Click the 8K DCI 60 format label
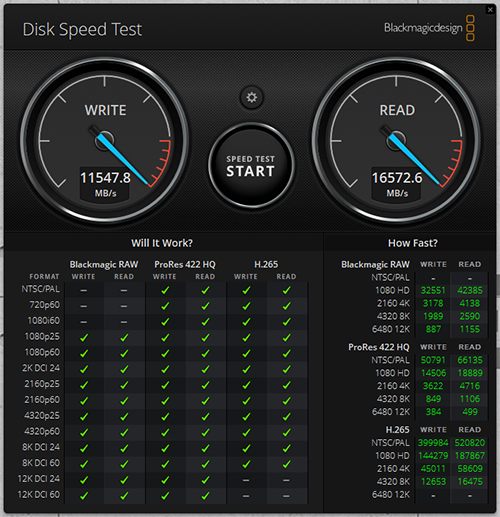This screenshot has width=500, height=517. tap(41, 463)
